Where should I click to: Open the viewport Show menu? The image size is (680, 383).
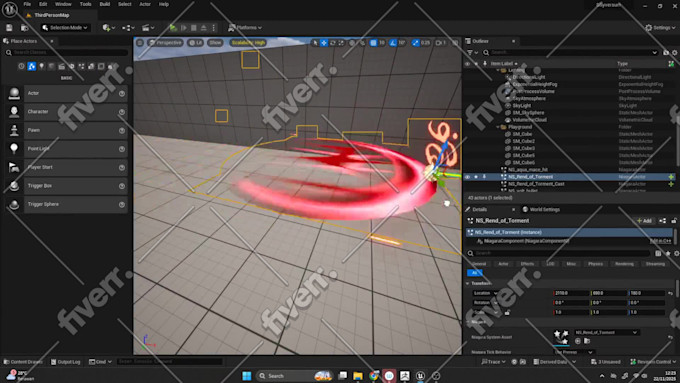click(x=215, y=43)
